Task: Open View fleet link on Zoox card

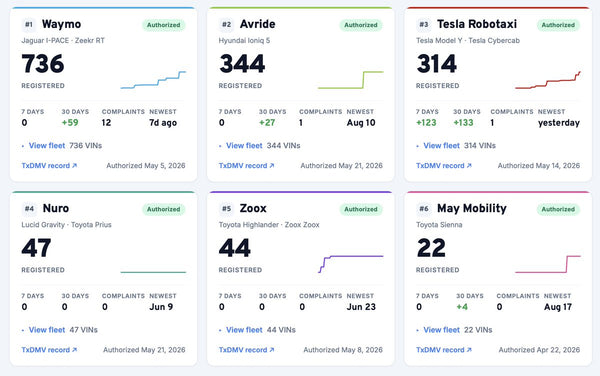Action: (x=244, y=330)
